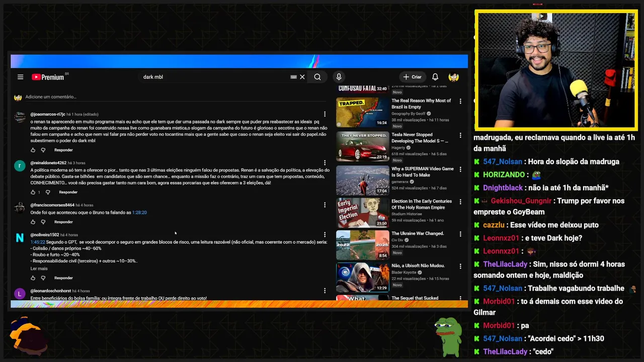Reply to @joaomarcos-ri7jc comment via Responder

63,150
